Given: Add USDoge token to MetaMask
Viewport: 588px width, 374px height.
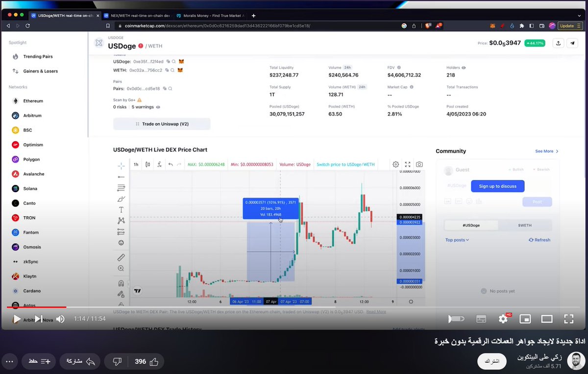Looking at the screenshot, I should point(181,62).
